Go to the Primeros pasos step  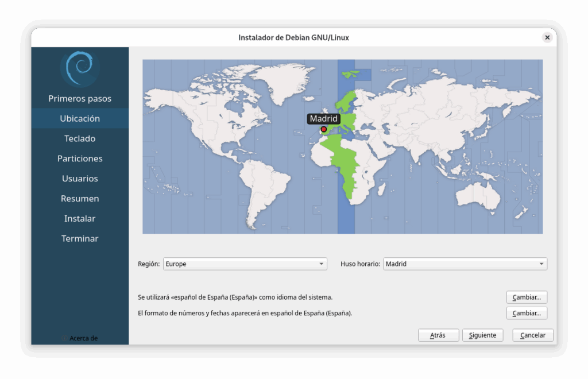(x=80, y=99)
